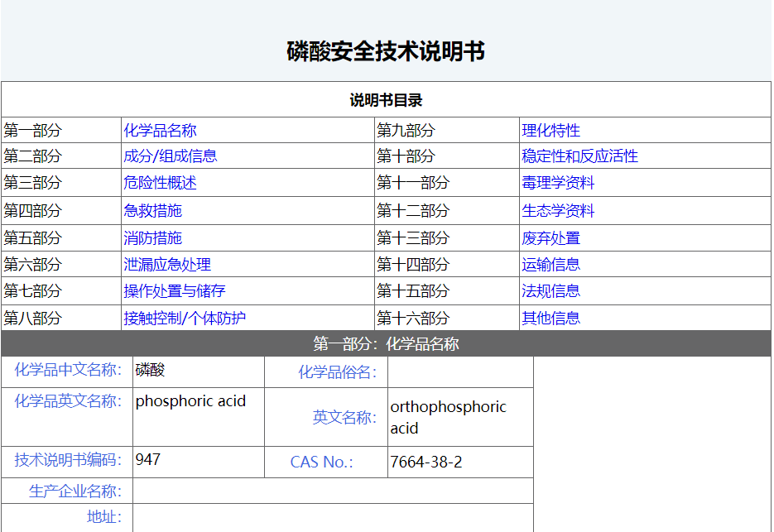Click the 第十四部分 table cell
The image size is (774, 532).
[447, 264]
